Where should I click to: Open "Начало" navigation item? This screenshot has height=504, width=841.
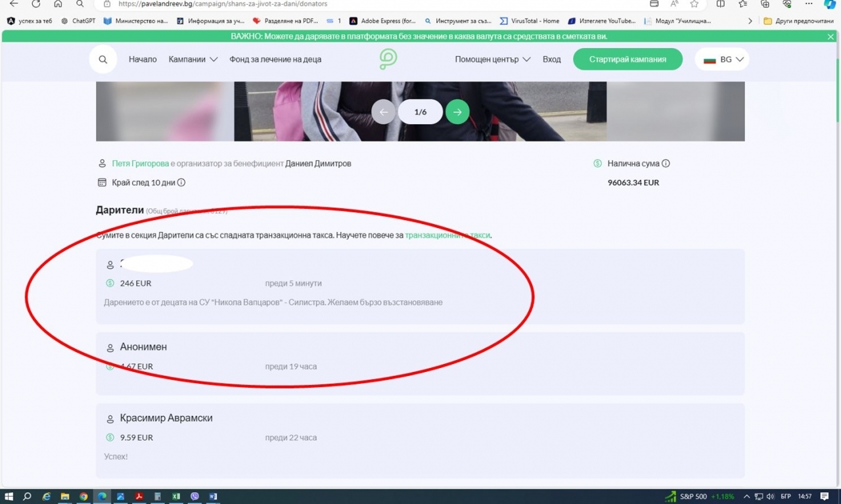click(x=143, y=59)
